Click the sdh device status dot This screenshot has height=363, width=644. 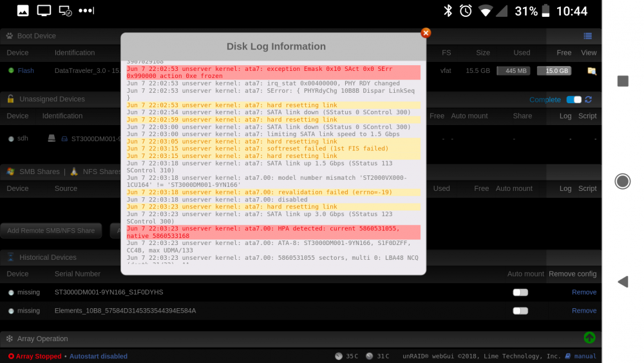[11, 139]
